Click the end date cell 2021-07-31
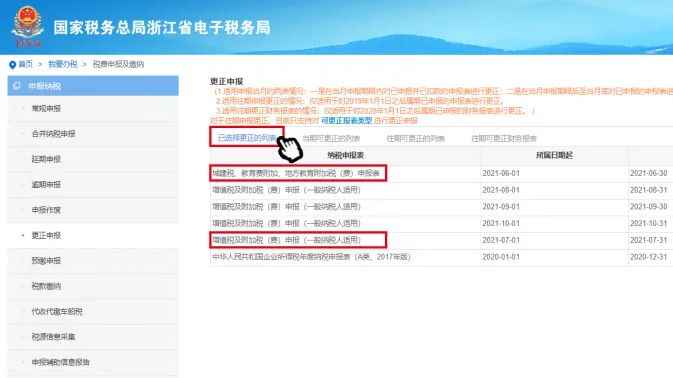 click(x=649, y=240)
